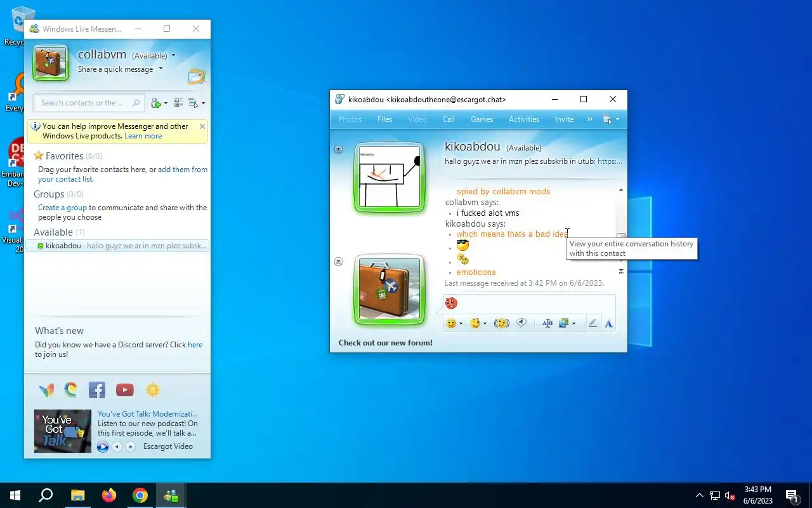Open the YouTube icon in Messenger
Screen dimensions: 812x508
[x=125, y=390]
